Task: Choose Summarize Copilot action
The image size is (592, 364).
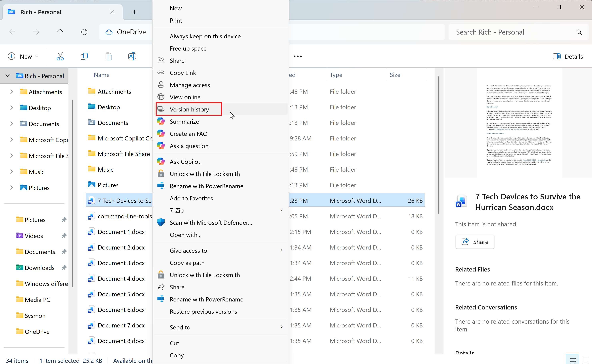Action: [x=221, y=121]
